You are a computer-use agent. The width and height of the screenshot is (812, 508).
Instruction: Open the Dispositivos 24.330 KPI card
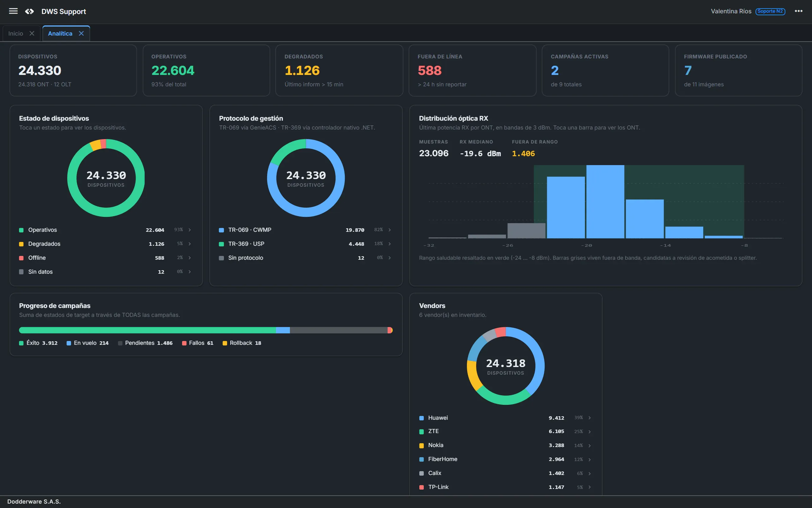(73, 70)
